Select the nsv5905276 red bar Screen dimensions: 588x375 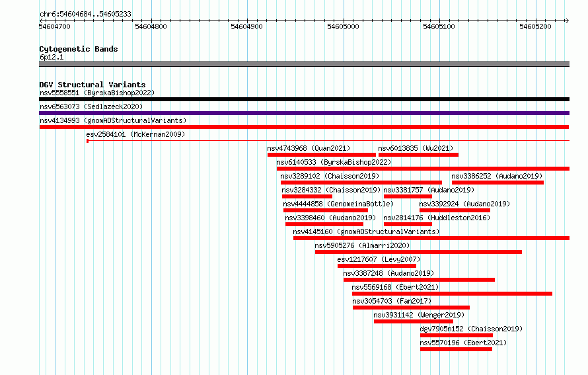coord(418,252)
